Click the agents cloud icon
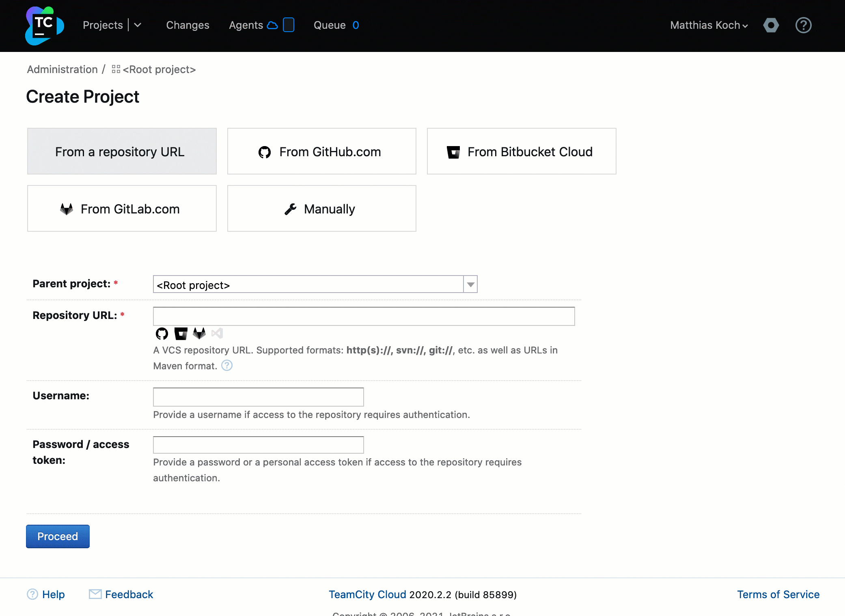 click(272, 25)
